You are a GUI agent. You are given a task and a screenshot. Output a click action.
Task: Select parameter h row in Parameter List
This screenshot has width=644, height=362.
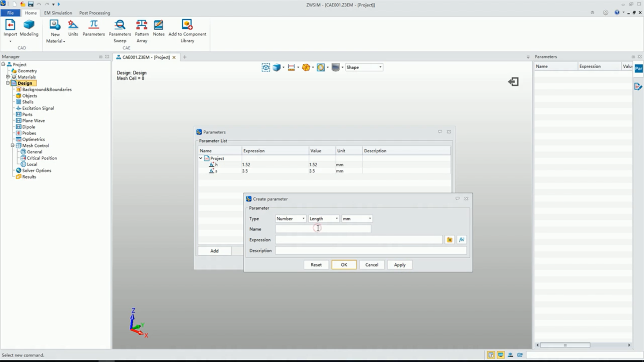pyautogui.click(x=324, y=165)
